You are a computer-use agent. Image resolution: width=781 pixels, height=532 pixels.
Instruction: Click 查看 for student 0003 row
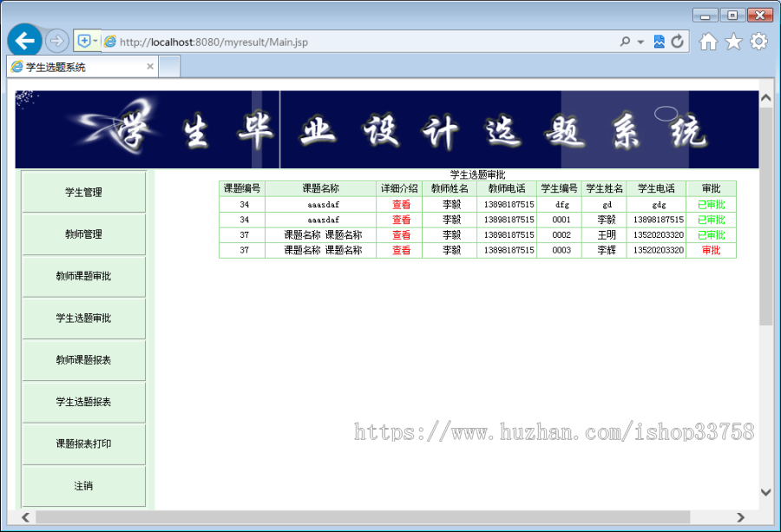coord(401,250)
